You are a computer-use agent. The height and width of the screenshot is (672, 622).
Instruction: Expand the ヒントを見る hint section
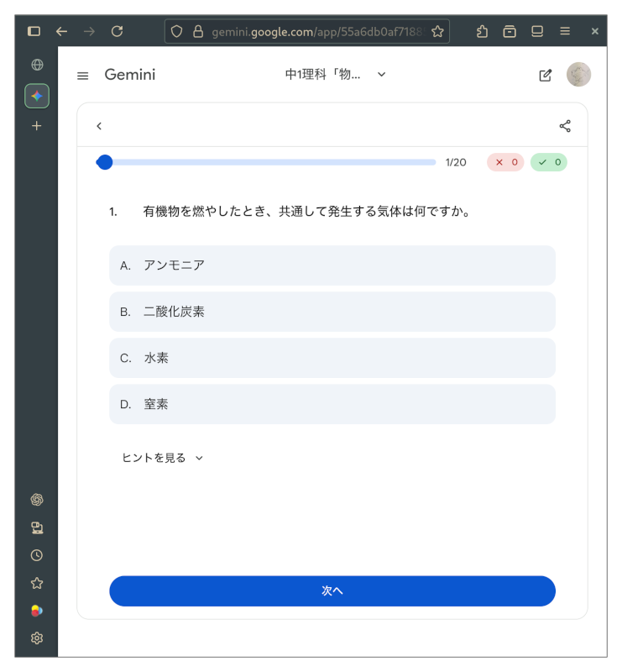(x=163, y=458)
